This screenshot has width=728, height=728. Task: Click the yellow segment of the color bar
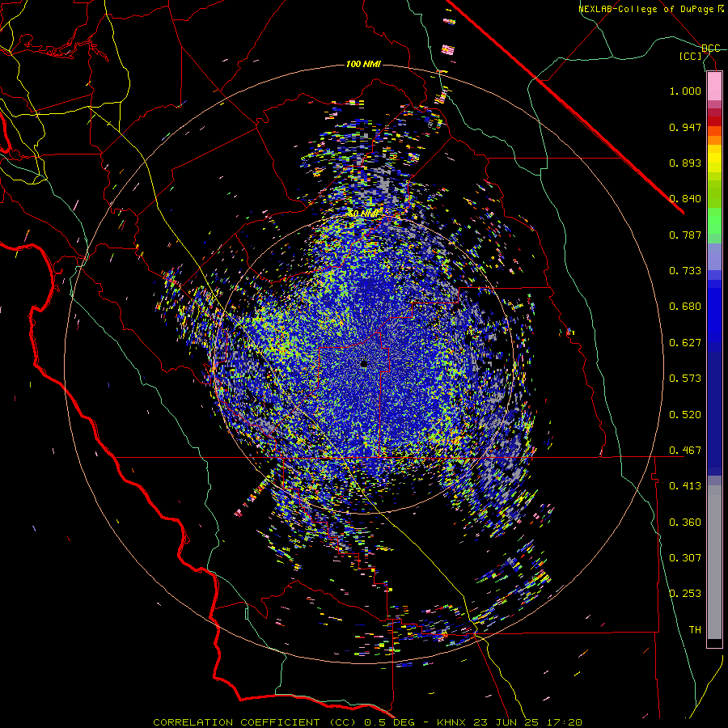click(x=714, y=158)
